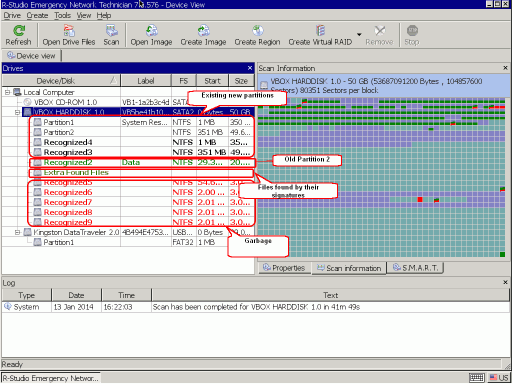Click the VBOX HARDDISK scan info header icon
512x384 pixels.
[264, 85]
